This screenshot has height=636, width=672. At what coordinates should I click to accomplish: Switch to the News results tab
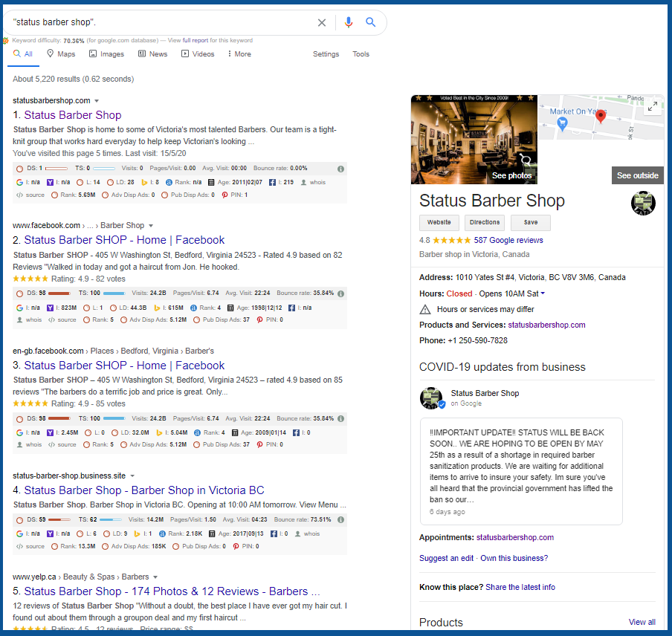tap(152, 54)
